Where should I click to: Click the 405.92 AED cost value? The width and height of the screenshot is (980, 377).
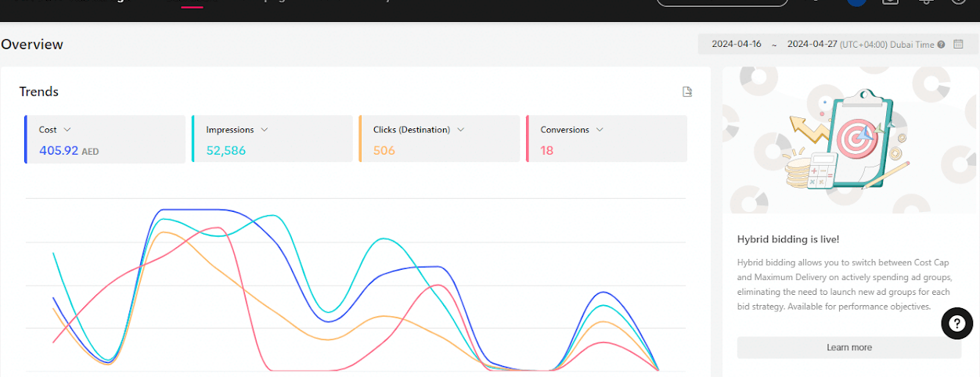click(59, 150)
